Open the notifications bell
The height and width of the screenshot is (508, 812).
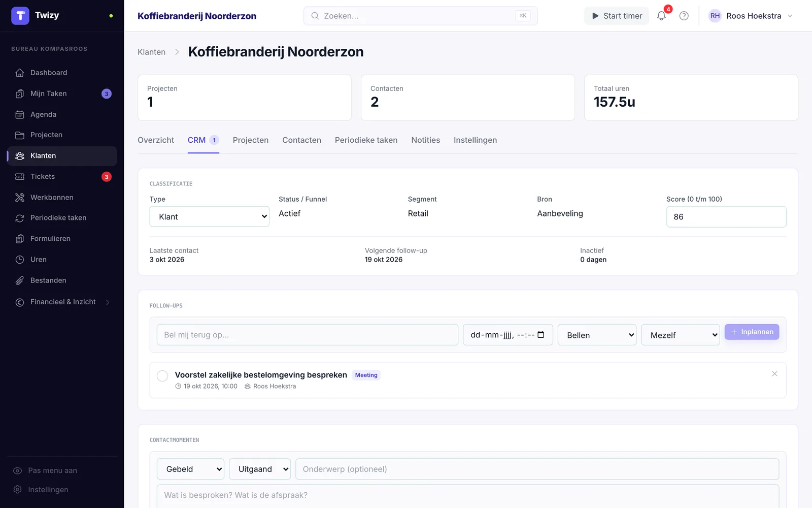click(661, 16)
